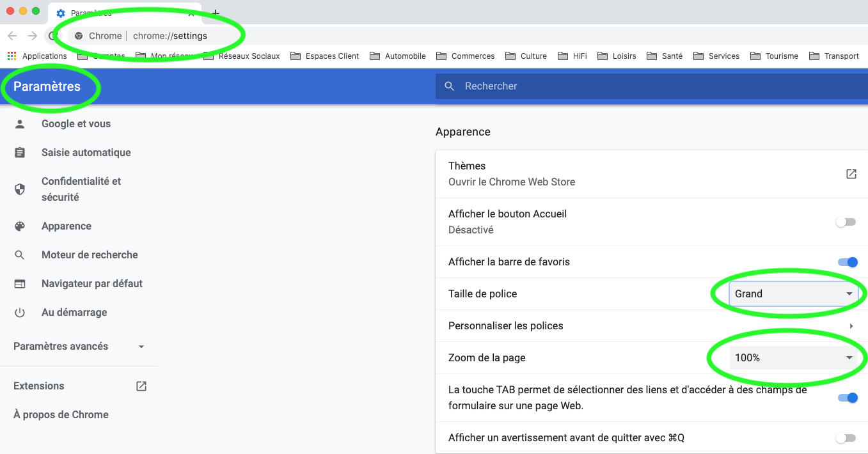Go to Moteur de recherche section

point(90,255)
